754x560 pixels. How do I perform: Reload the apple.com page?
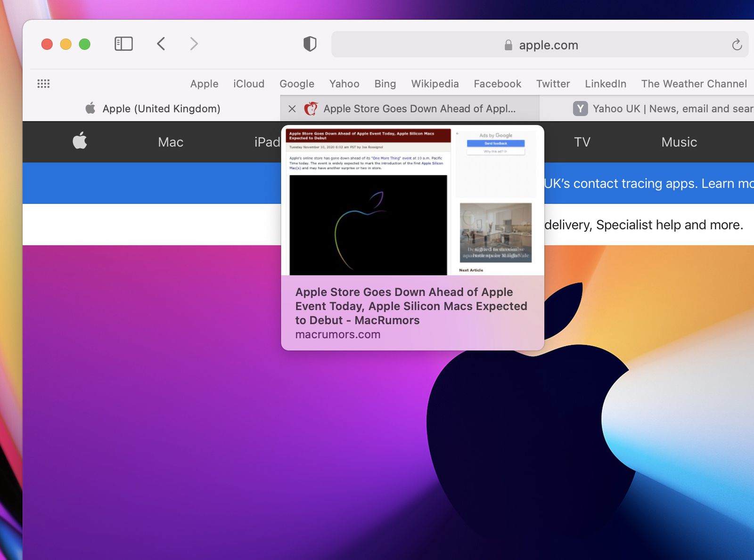tap(737, 45)
